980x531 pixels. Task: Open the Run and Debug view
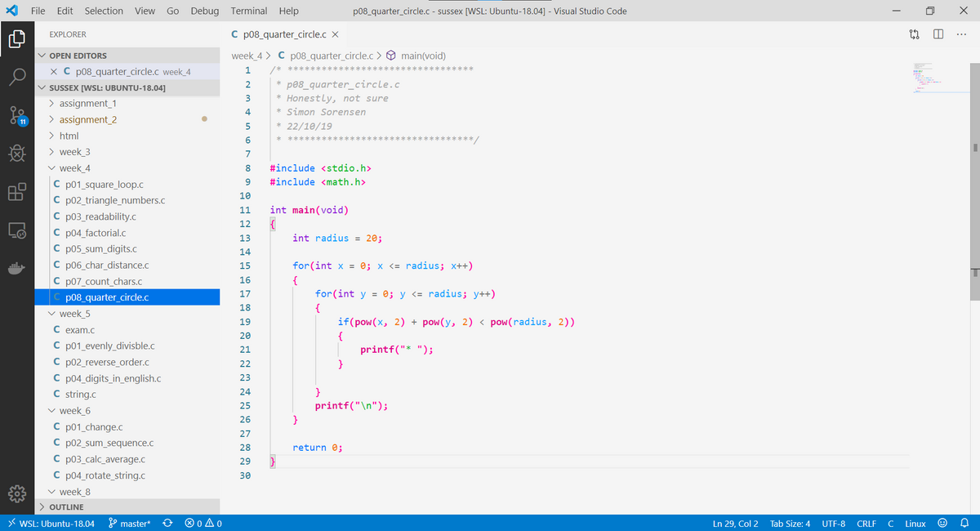pyautogui.click(x=18, y=153)
